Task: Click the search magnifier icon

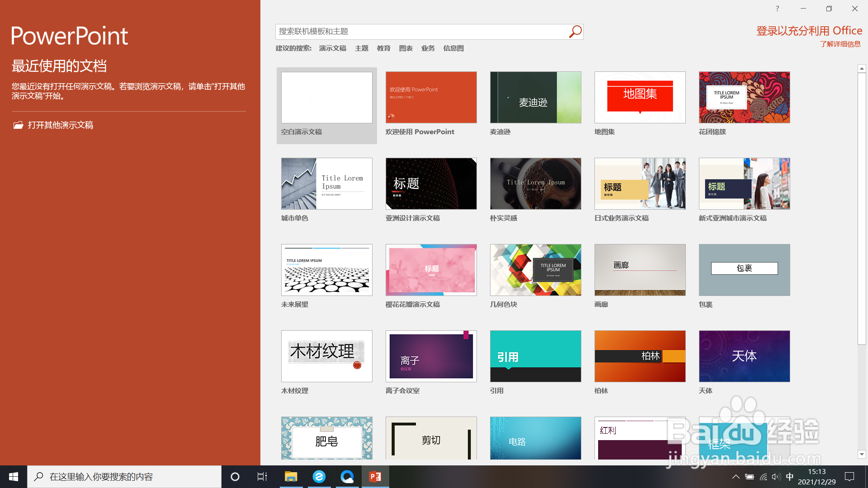Action: pos(575,32)
